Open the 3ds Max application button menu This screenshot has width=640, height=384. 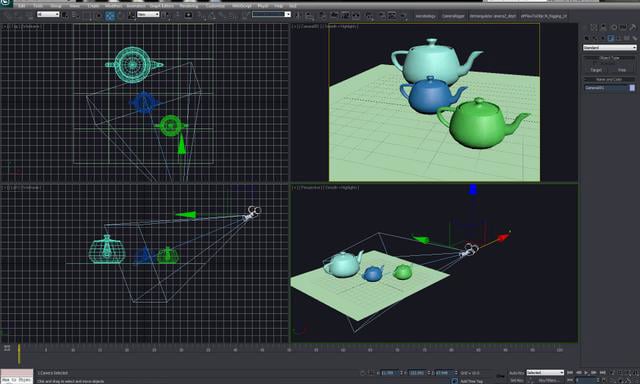(x=6, y=3)
